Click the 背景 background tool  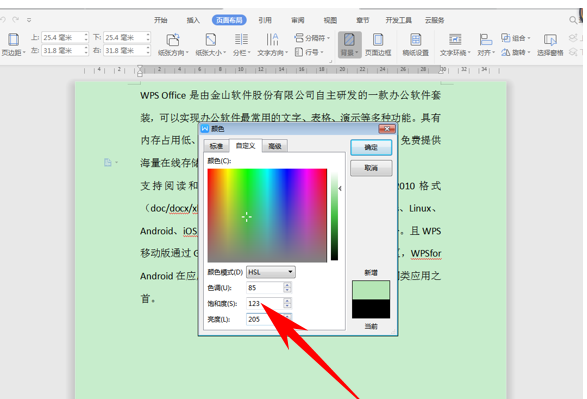pos(350,44)
